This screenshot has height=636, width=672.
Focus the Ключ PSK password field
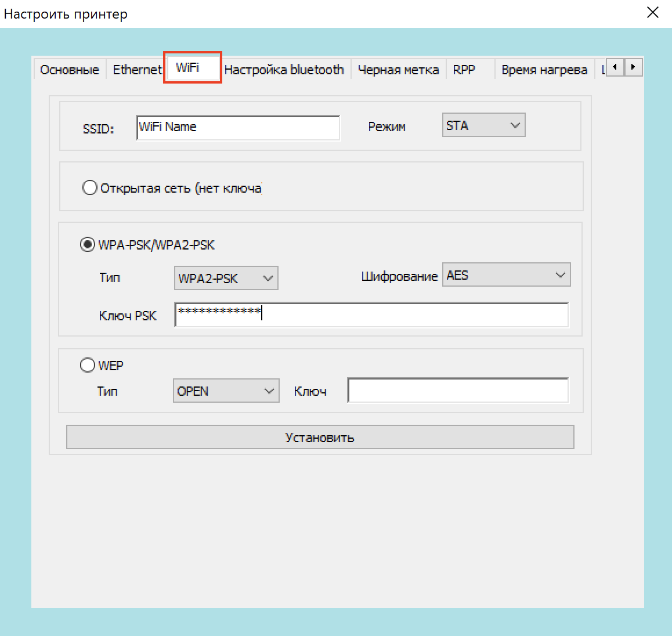pyautogui.click(x=371, y=315)
